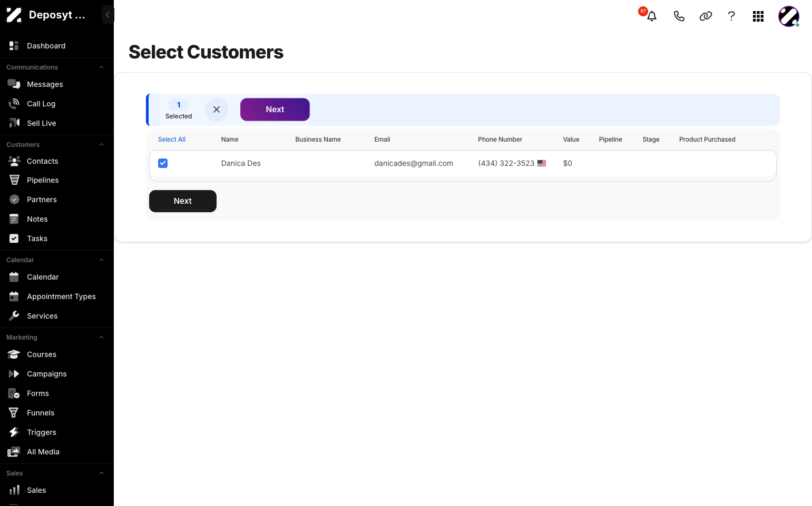Collapse the sidebar with arrow button

pos(107,15)
